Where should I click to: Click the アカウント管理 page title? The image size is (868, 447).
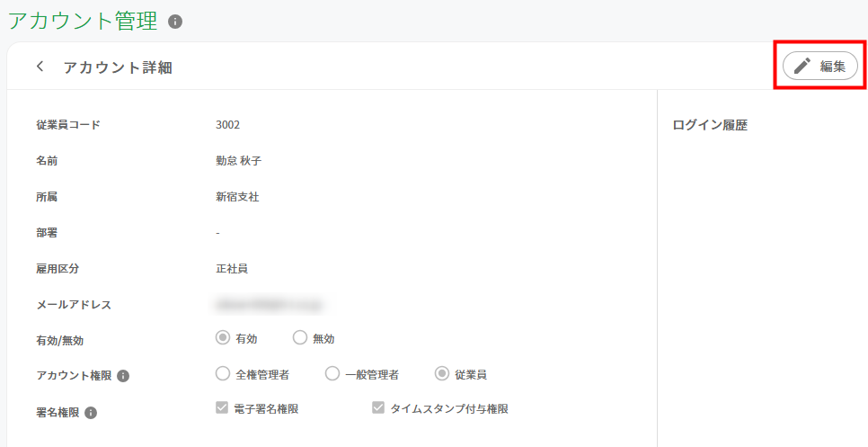(x=83, y=22)
